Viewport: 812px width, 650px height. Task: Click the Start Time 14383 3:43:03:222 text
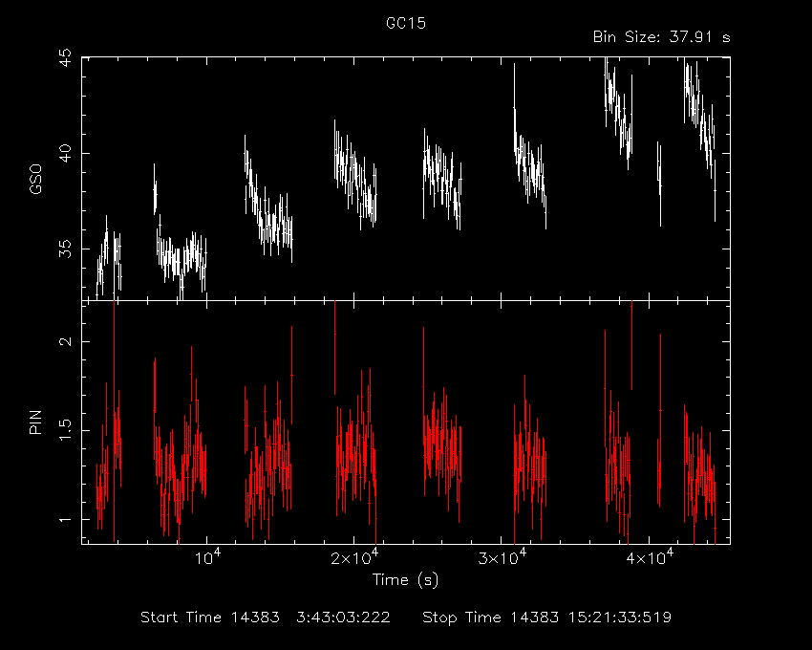266,617
